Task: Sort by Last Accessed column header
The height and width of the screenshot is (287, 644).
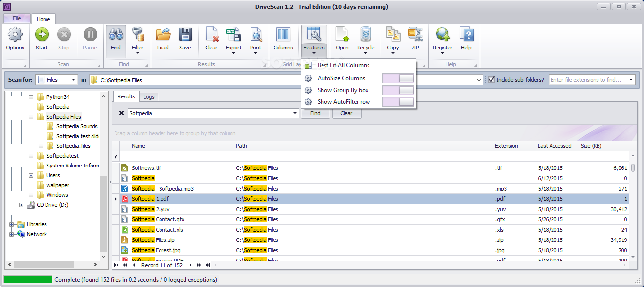Action: 557,146
